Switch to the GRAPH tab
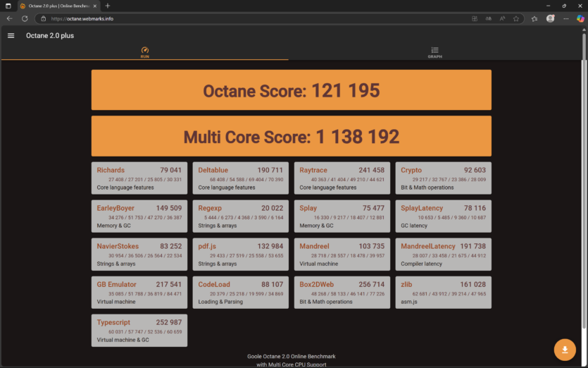Viewport: 588px width, 368px height. click(434, 53)
